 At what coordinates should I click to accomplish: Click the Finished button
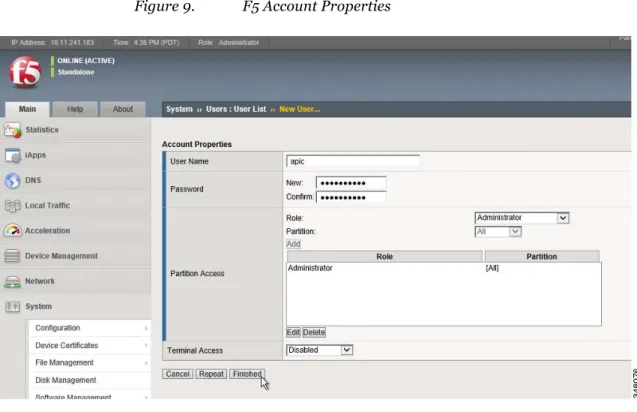click(x=247, y=374)
